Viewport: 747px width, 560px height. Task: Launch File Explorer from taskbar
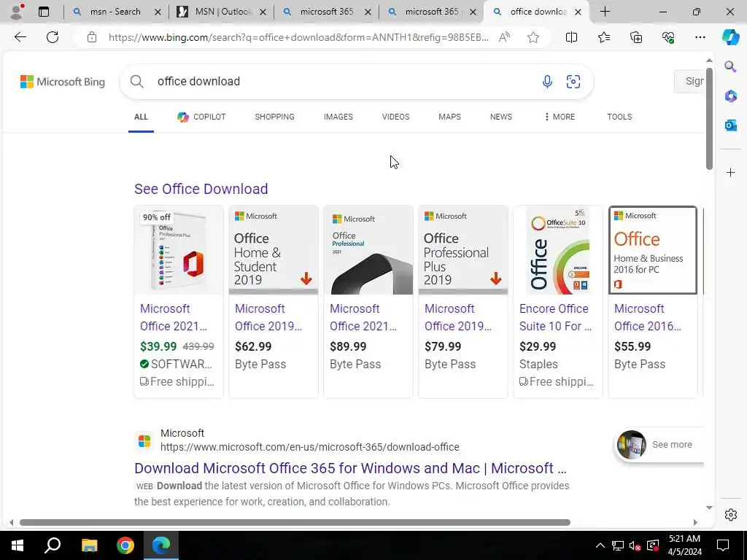(89, 545)
